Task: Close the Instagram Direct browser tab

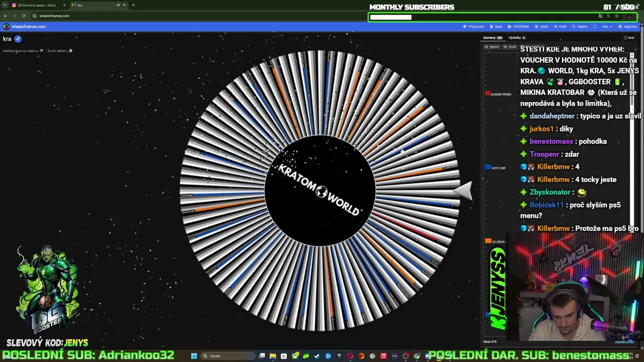Action: coord(64,5)
